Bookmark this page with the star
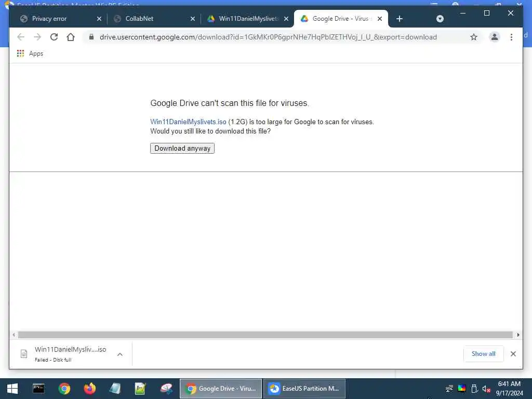 click(474, 37)
